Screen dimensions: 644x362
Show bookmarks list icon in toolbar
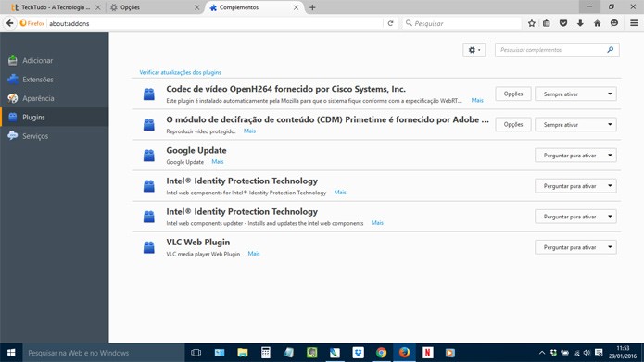[547, 23]
